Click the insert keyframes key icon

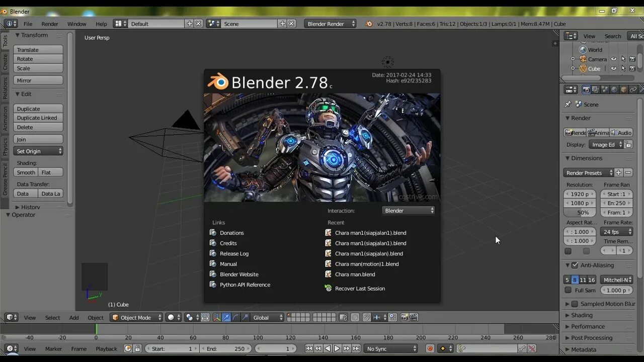522,348
